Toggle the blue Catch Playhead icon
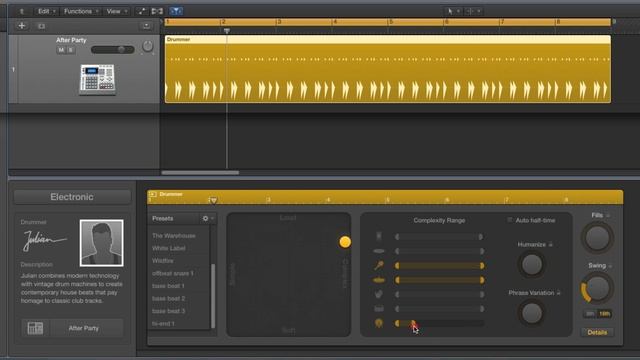Viewport: 640px width, 360px height. pos(176,11)
